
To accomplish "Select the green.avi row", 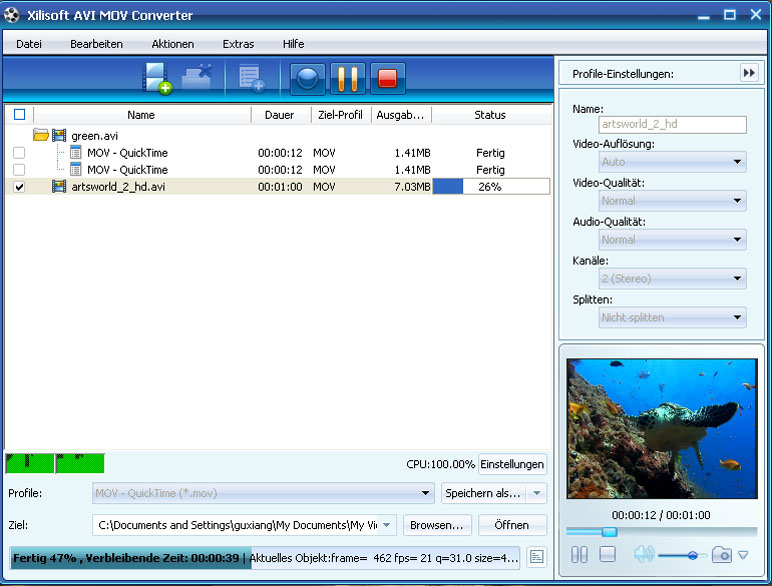I will [278, 135].
